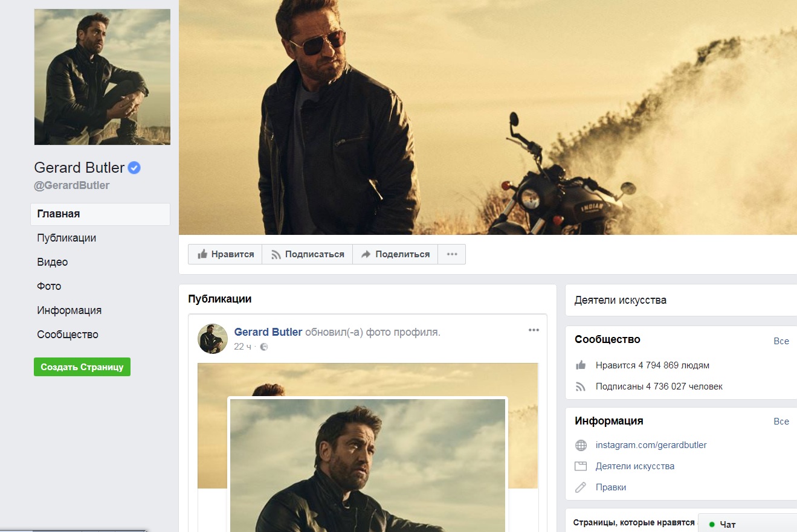Click the globe privacy icon under post header

coord(263,347)
